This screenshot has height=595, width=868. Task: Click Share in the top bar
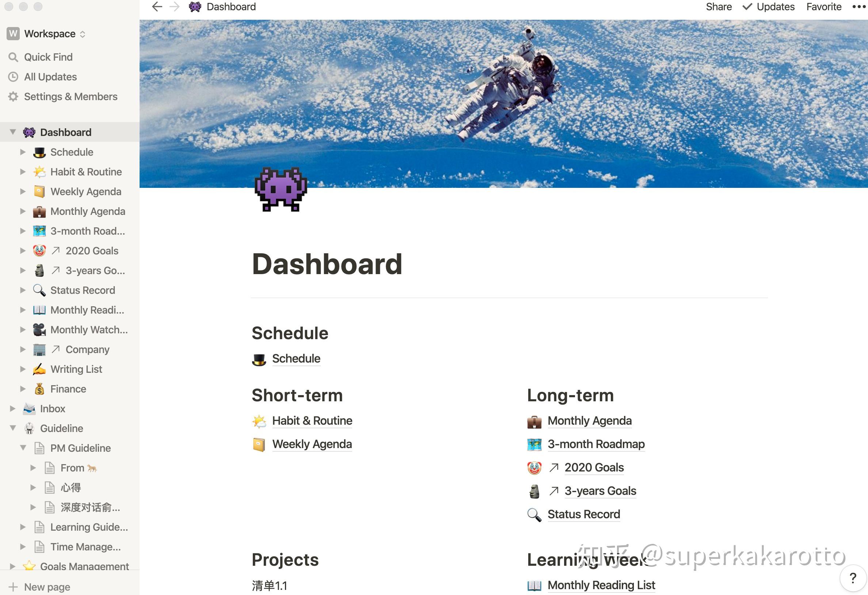pyautogui.click(x=719, y=7)
